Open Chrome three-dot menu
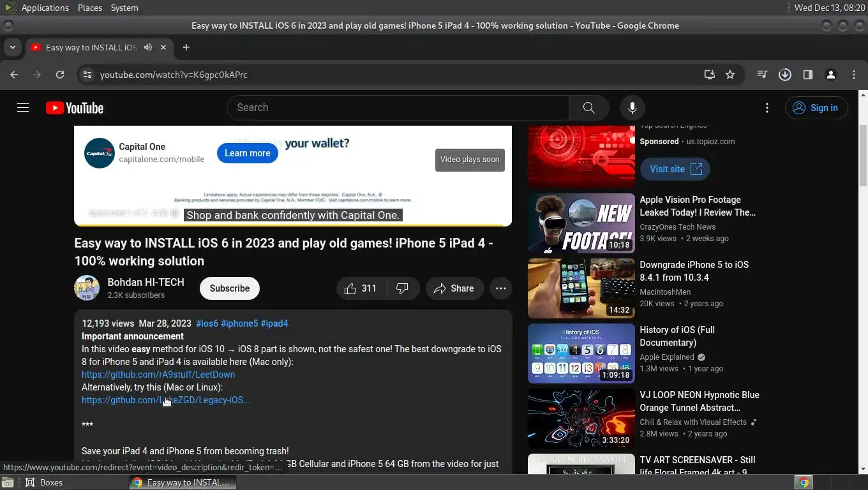868x490 pixels. [x=854, y=75]
